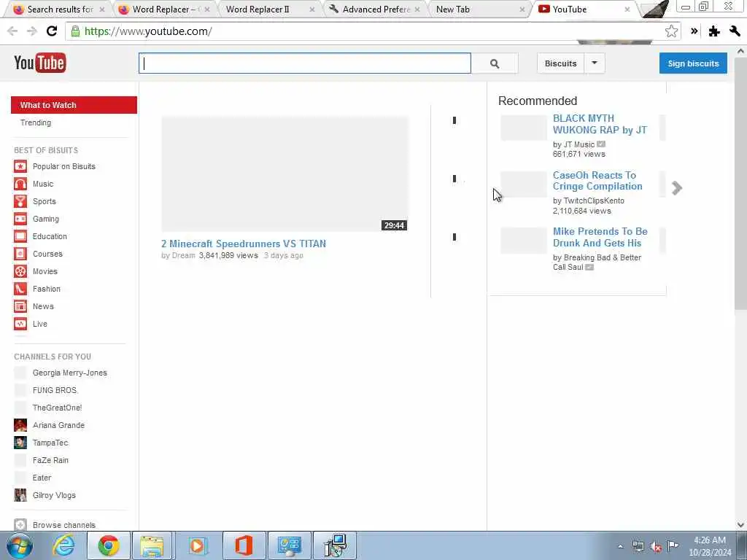Open Windows Explorer from taskbar

[152, 545]
